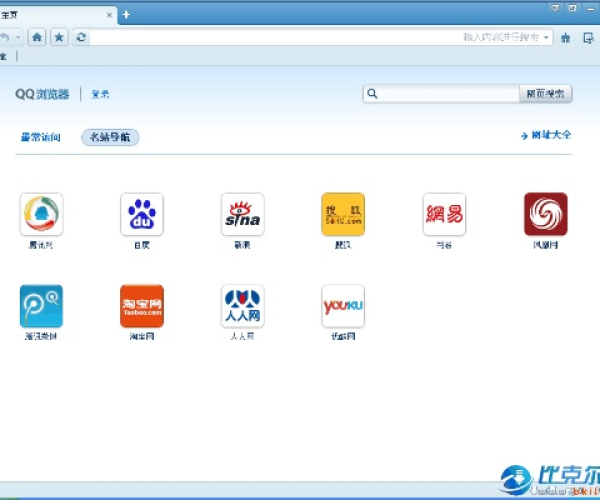Open the red NetEase 網易 tile
The height and width of the screenshot is (500, 600).
[x=444, y=214]
